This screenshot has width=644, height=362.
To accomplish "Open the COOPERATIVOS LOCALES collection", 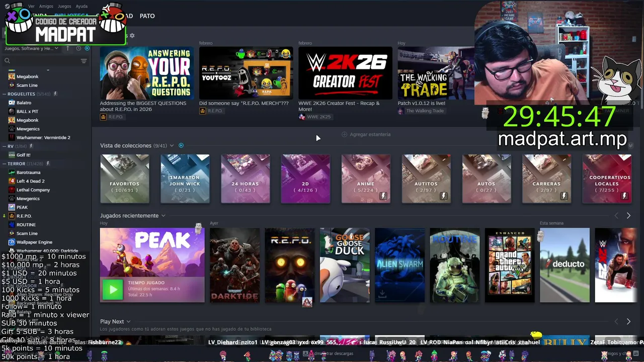I will pyautogui.click(x=607, y=178).
